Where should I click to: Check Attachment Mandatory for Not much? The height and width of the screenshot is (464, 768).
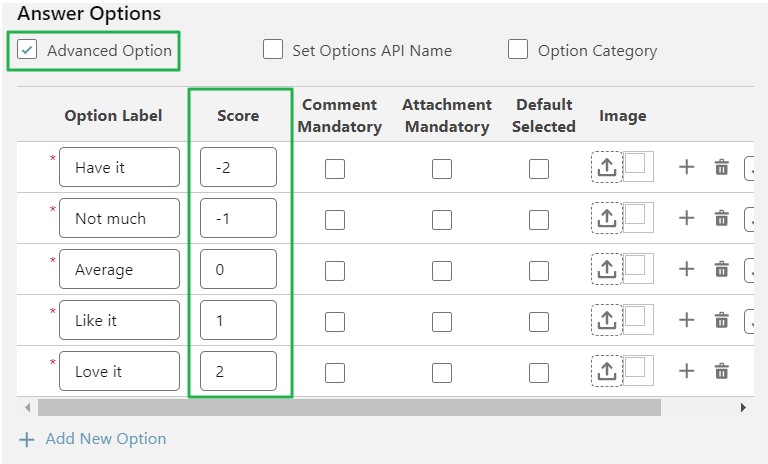tap(442, 220)
